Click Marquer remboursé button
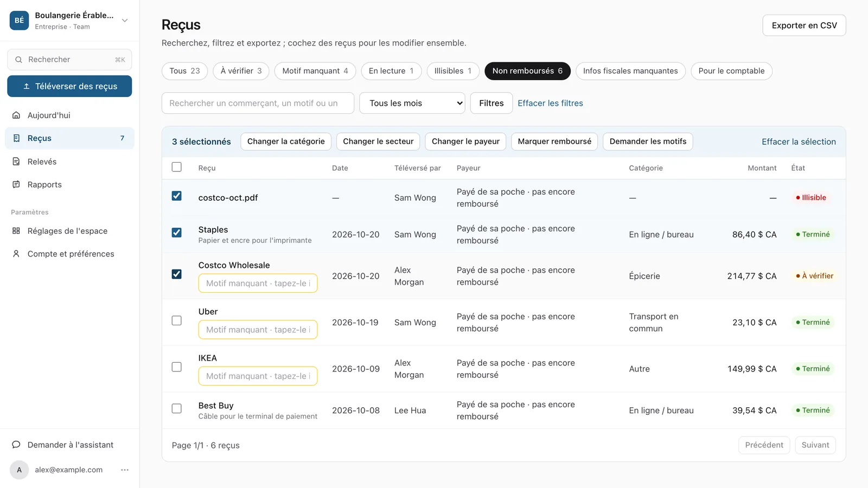 (554, 142)
